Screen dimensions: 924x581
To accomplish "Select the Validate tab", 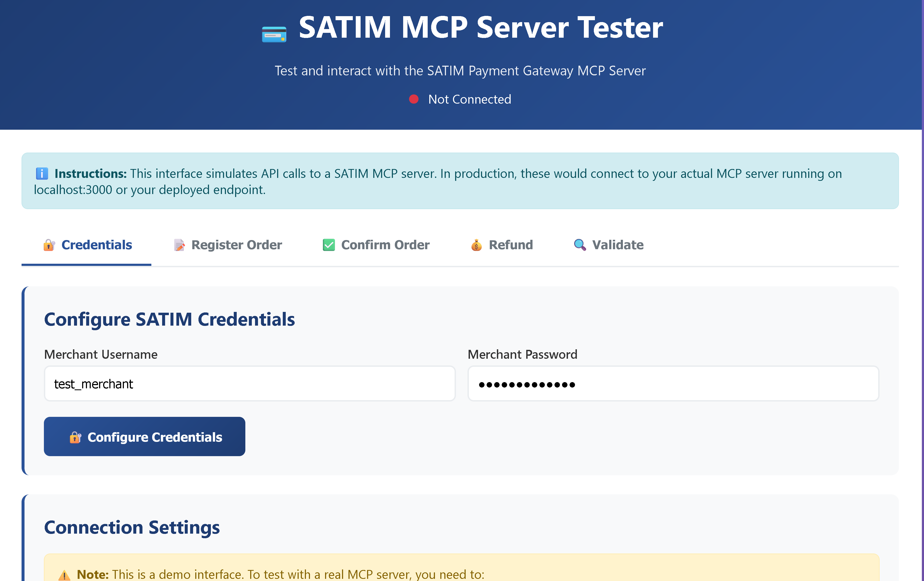I will (618, 245).
